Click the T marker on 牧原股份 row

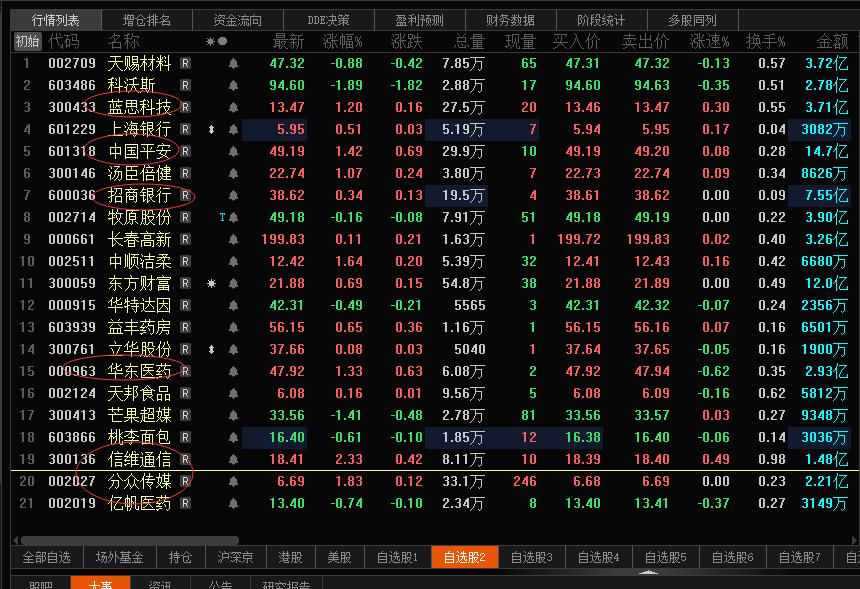click(222, 218)
